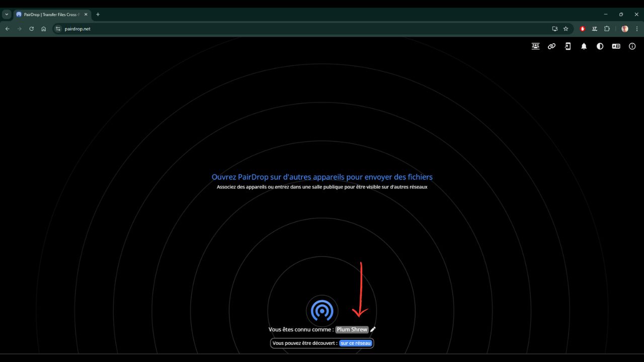644x362 pixels.
Task: Expand the tab search dropdown arrow
Action: point(7,15)
